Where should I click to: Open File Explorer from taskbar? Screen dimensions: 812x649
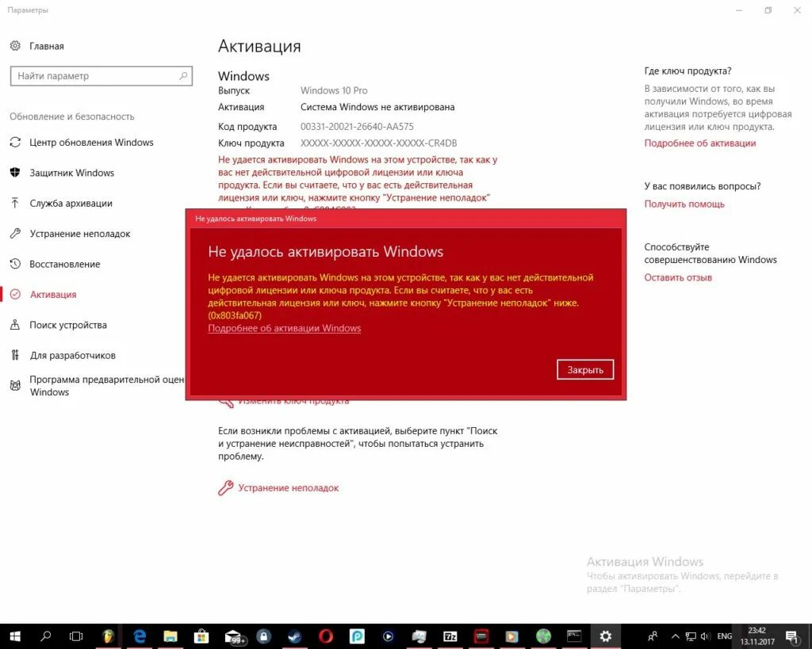click(x=170, y=636)
